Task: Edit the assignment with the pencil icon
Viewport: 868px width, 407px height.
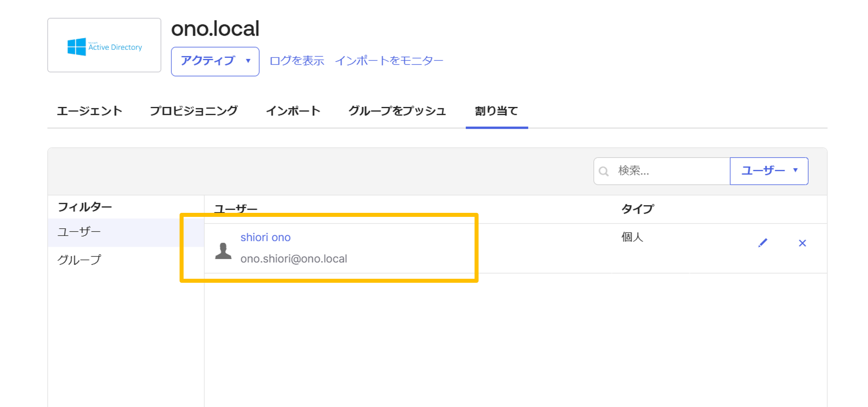Action: [x=762, y=243]
